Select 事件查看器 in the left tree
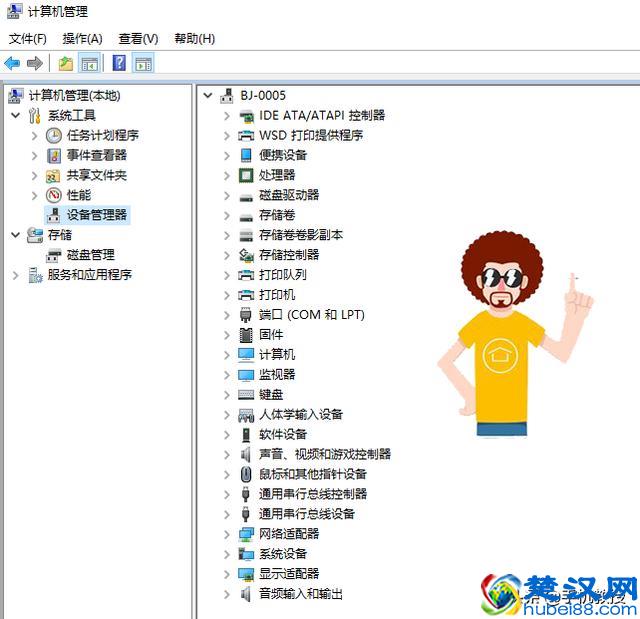The image size is (640, 619). (x=97, y=155)
